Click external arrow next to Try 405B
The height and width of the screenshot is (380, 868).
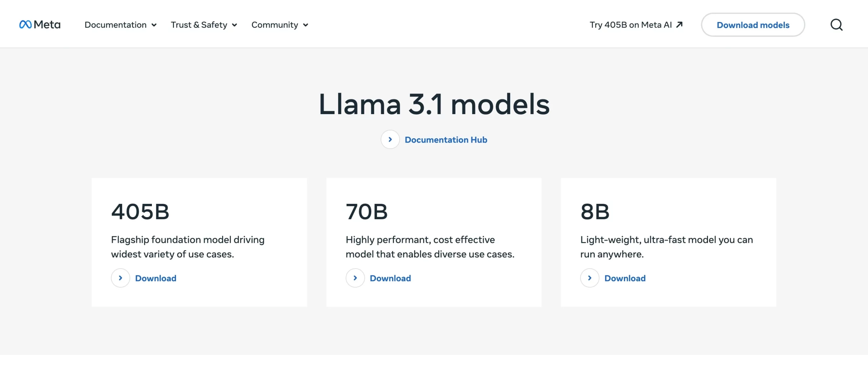[x=679, y=25]
